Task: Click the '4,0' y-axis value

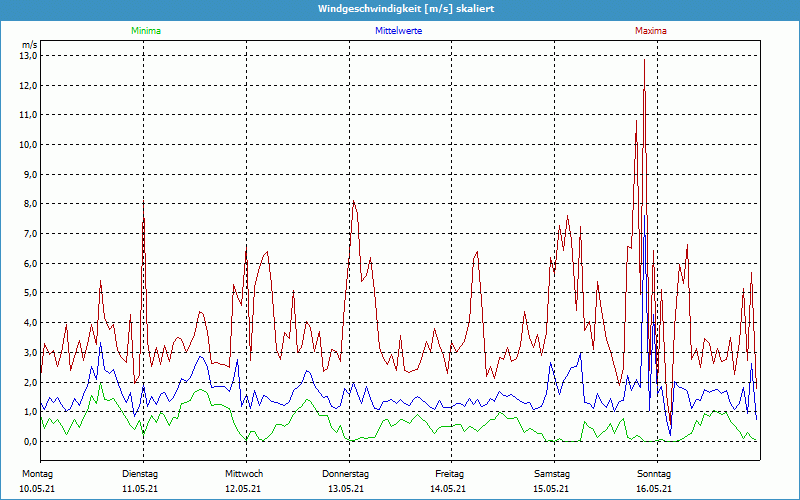Action: click(x=30, y=322)
